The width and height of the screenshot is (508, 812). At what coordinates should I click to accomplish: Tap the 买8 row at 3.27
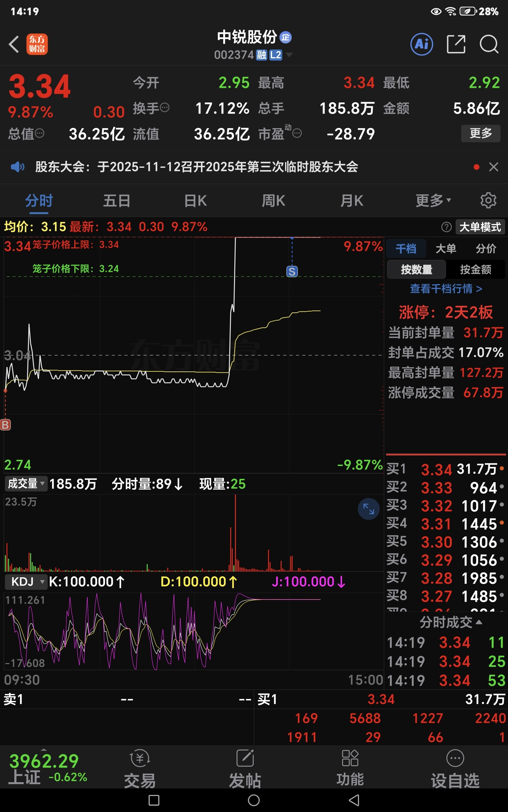point(445,596)
